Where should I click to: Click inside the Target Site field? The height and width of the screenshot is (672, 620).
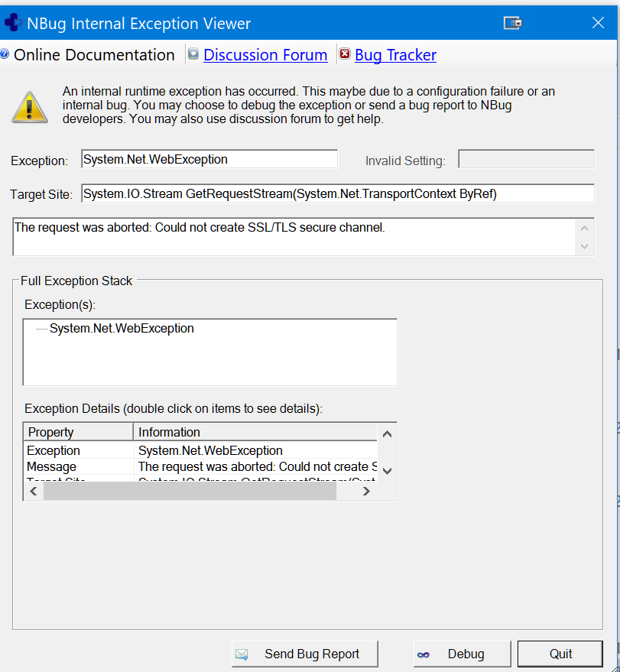pyautogui.click(x=337, y=194)
